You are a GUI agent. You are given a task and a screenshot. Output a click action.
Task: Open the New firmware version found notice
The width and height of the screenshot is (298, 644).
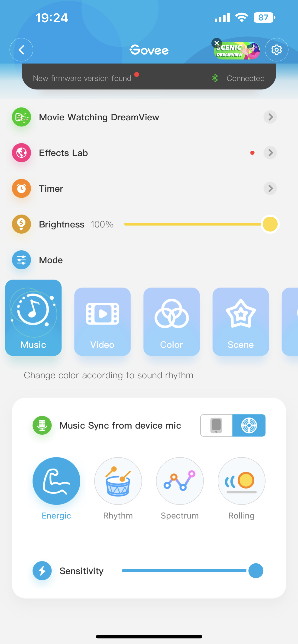[82, 78]
